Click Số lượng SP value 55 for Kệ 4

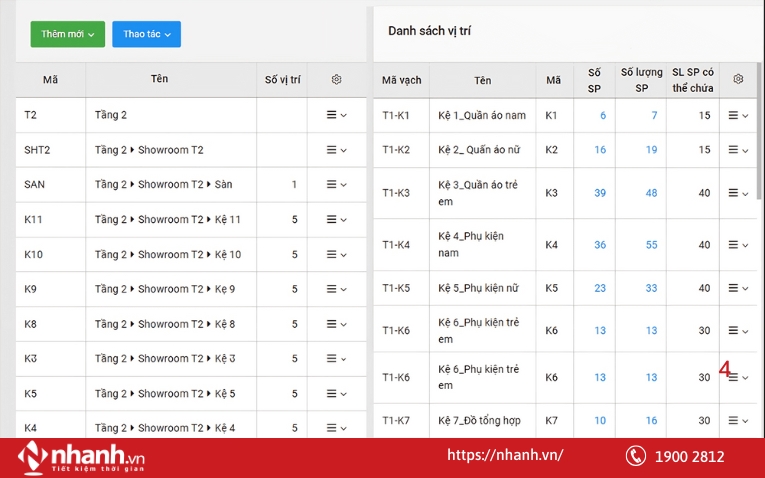pos(651,245)
